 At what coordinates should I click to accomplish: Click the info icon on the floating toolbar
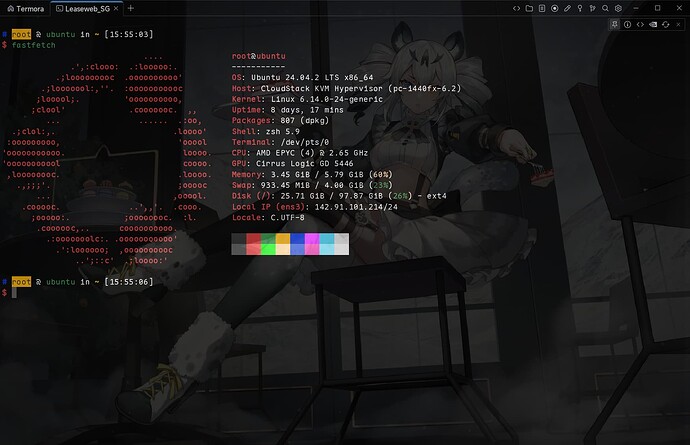[628, 25]
